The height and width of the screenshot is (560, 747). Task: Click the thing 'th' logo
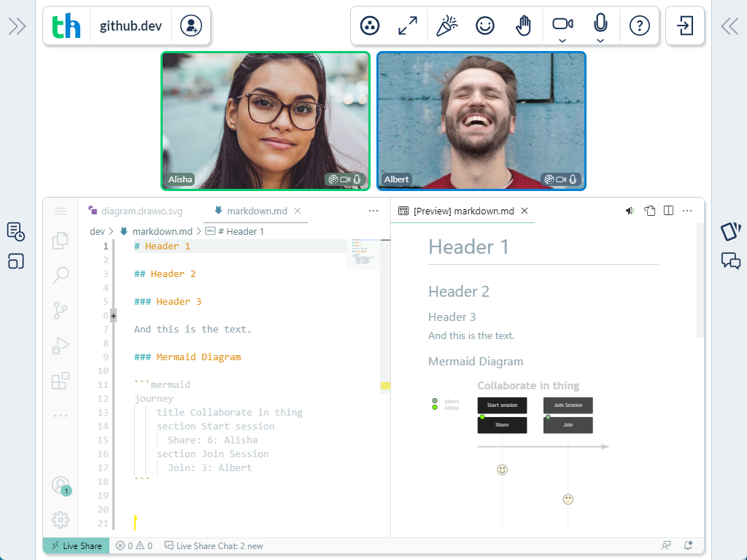[x=66, y=26]
